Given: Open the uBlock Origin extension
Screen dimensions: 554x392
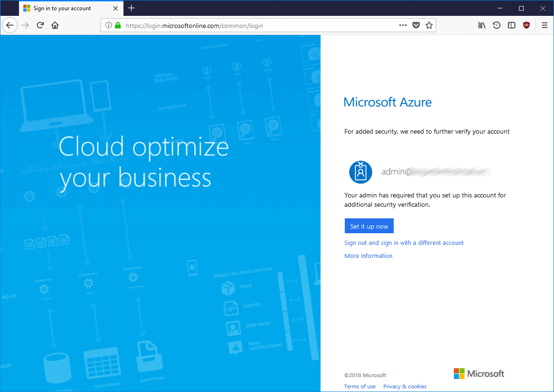Looking at the screenshot, I should (527, 25).
